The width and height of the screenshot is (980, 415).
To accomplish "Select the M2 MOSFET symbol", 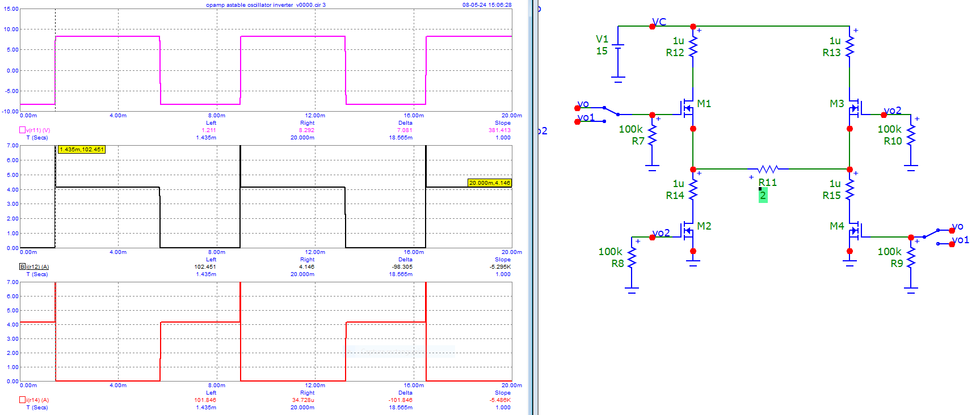I will pyautogui.click(x=688, y=230).
